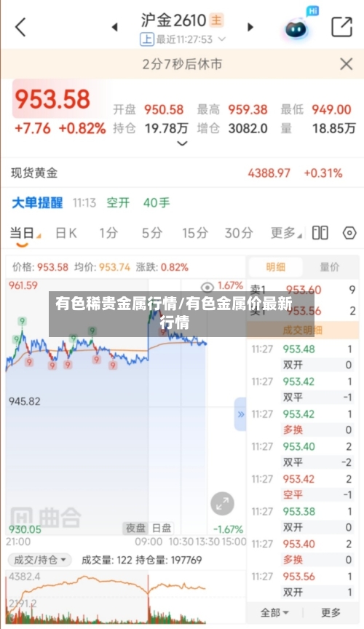Switch to the 30分 chart tab
The width and height of the screenshot is (364, 629).
pyautogui.click(x=239, y=233)
